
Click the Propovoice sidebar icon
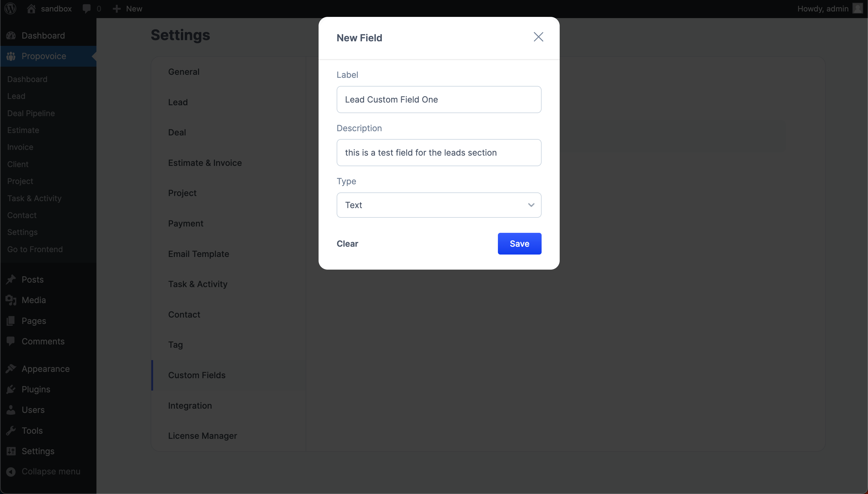coord(11,55)
